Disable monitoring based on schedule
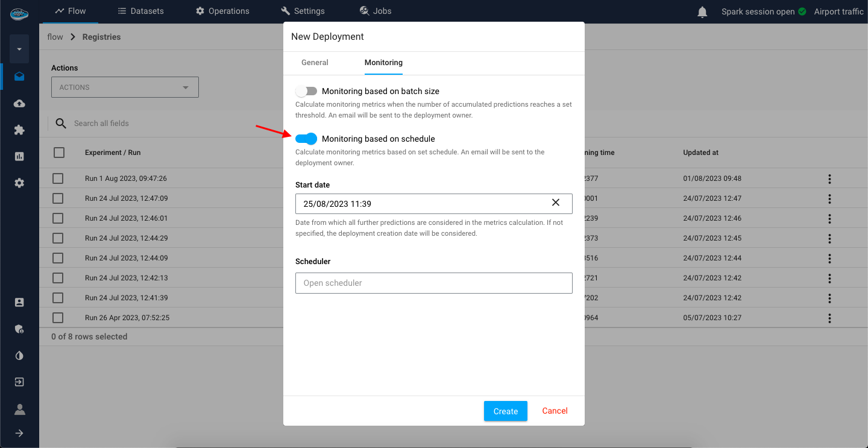 click(x=306, y=139)
